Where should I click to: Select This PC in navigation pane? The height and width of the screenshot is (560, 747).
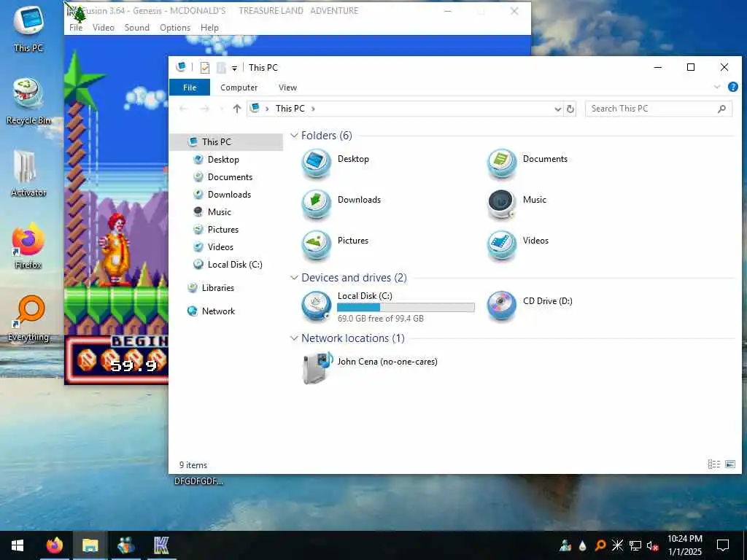226,142
